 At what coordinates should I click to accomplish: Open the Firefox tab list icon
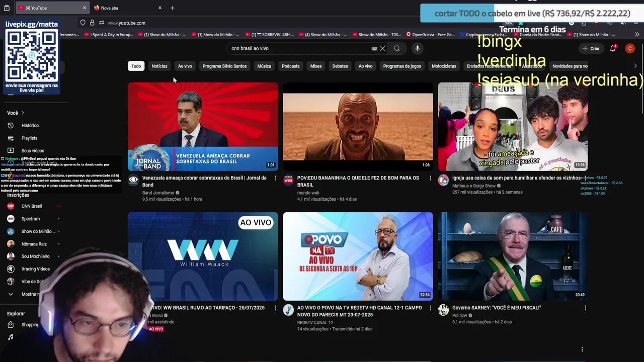pos(7,8)
